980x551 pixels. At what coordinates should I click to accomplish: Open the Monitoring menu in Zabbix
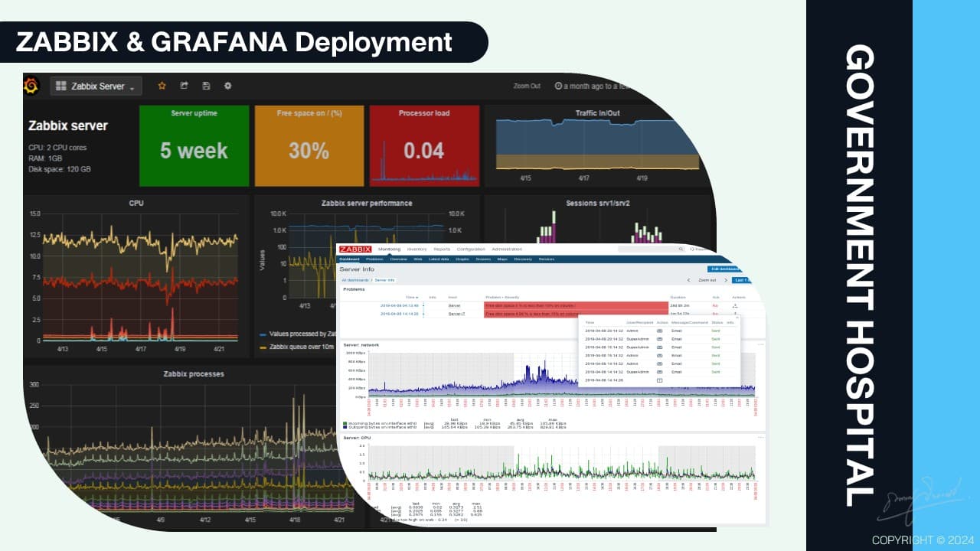tap(389, 249)
